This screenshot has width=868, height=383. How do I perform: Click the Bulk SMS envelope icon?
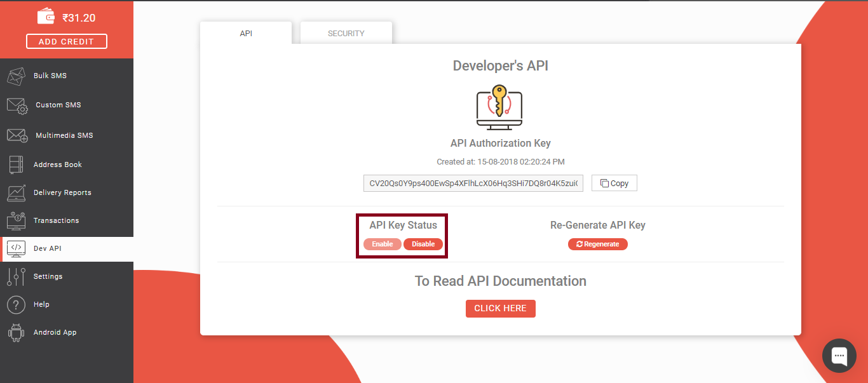pos(16,76)
